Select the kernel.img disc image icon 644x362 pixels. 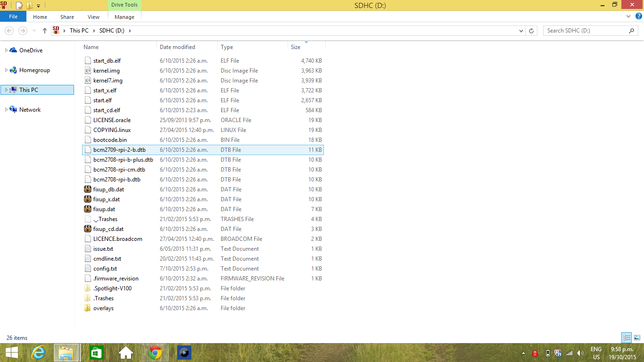(x=87, y=71)
